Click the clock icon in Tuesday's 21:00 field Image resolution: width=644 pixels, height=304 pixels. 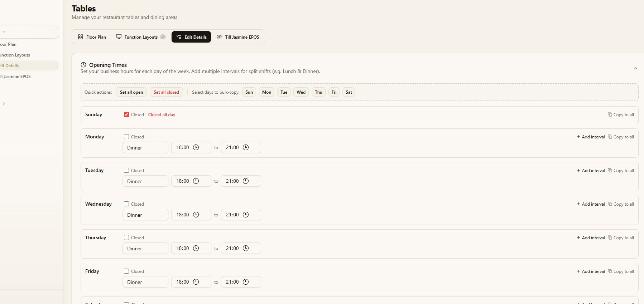[x=246, y=181]
